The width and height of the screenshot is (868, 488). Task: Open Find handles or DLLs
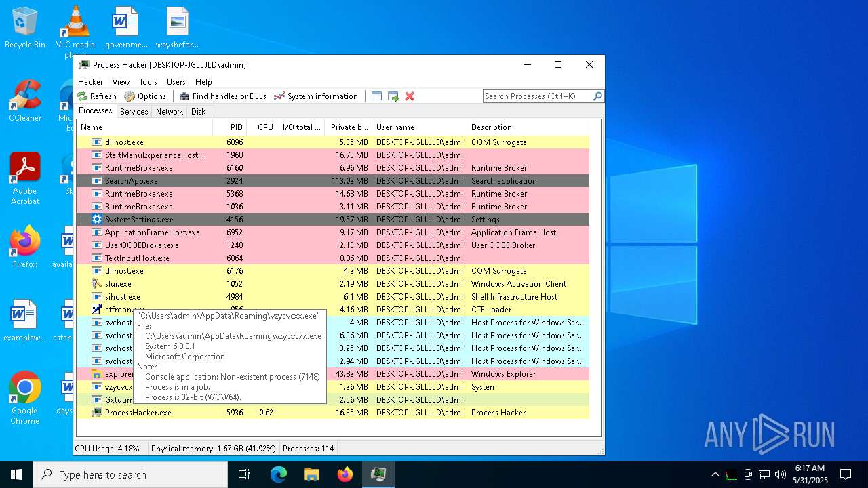(222, 96)
